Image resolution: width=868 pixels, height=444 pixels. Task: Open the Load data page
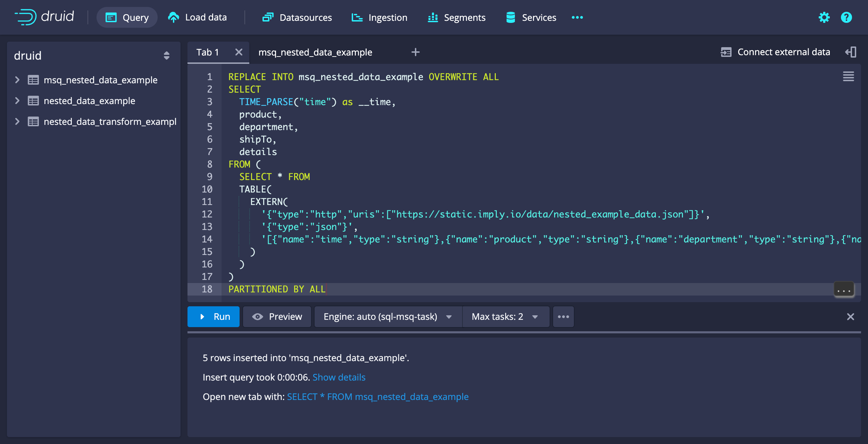(x=197, y=17)
